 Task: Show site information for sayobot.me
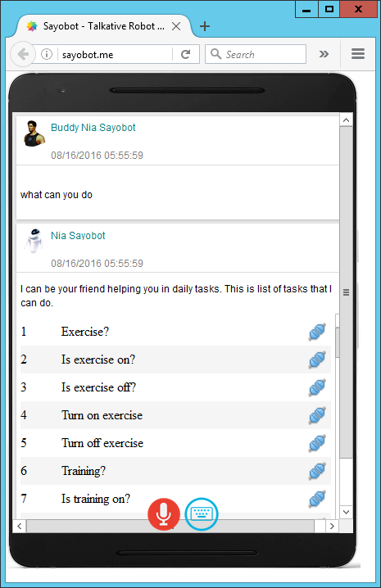(x=47, y=54)
